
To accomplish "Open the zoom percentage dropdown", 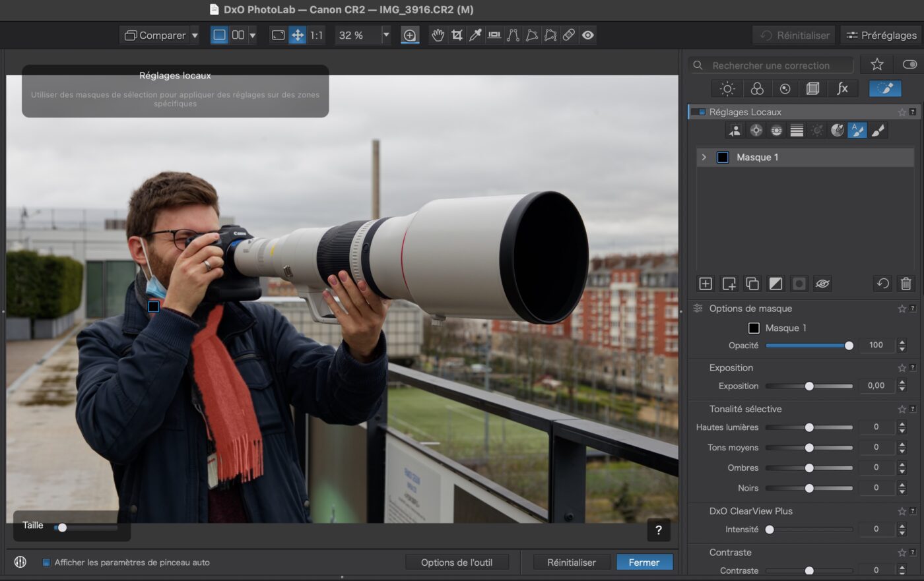I will (x=386, y=35).
